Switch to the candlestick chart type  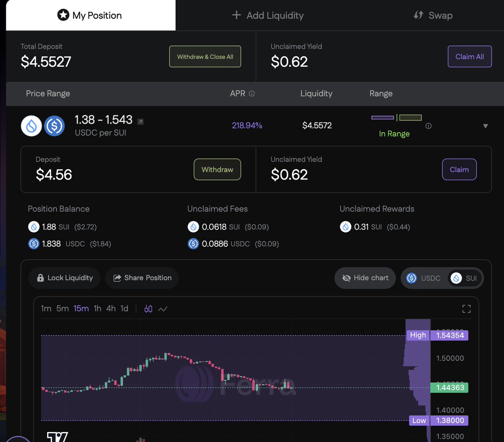148,309
